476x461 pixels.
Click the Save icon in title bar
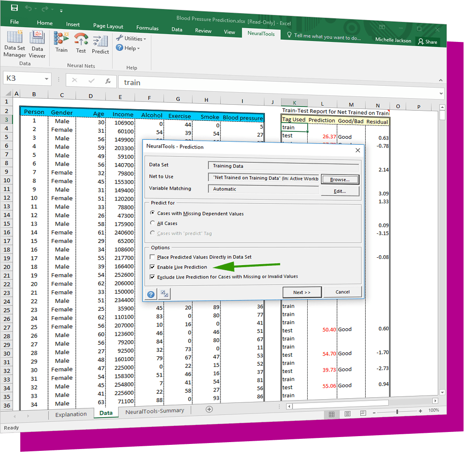pos(14,8)
